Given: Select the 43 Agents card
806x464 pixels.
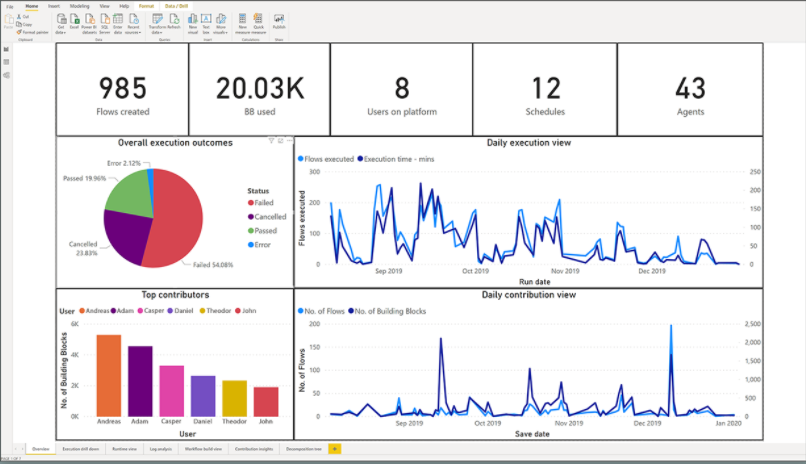Looking at the screenshot, I should tap(690, 89).
